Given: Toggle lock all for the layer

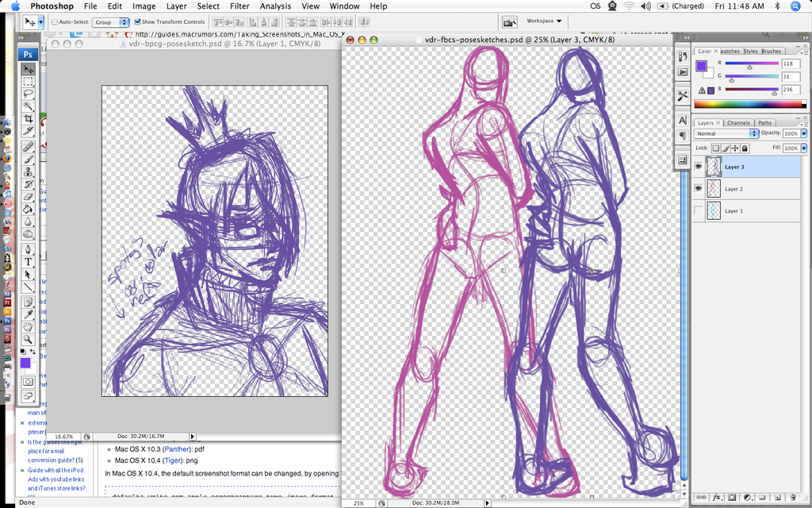Looking at the screenshot, I should pyautogui.click(x=745, y=148).
